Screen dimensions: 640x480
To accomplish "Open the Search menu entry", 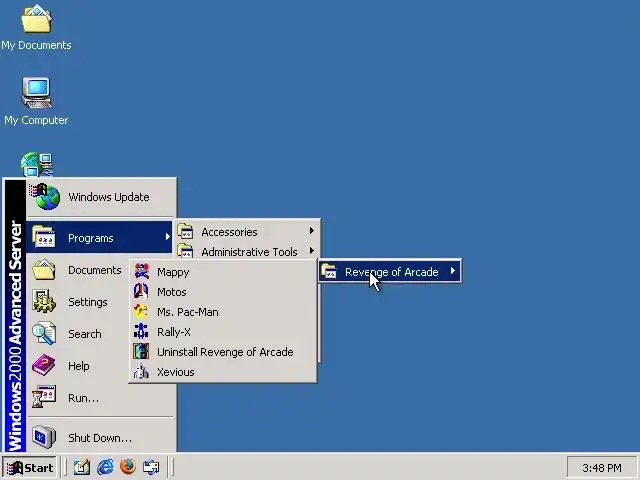I will (78, 334).
